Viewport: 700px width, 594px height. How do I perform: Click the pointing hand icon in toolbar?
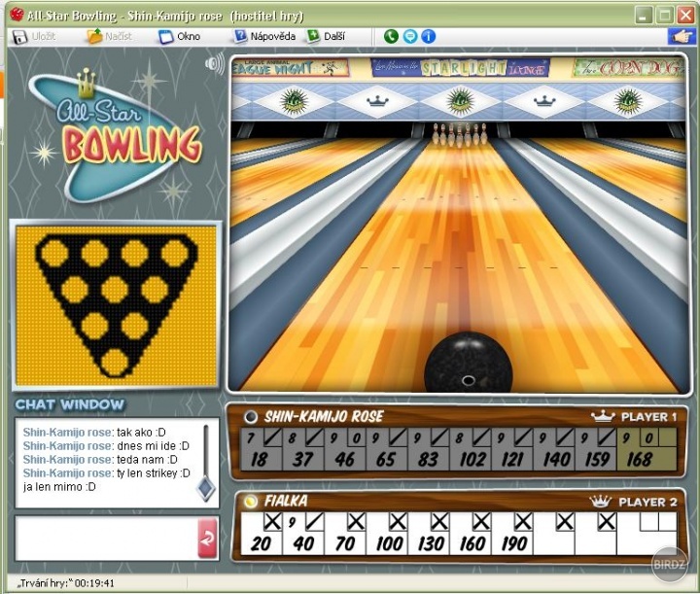681,37
